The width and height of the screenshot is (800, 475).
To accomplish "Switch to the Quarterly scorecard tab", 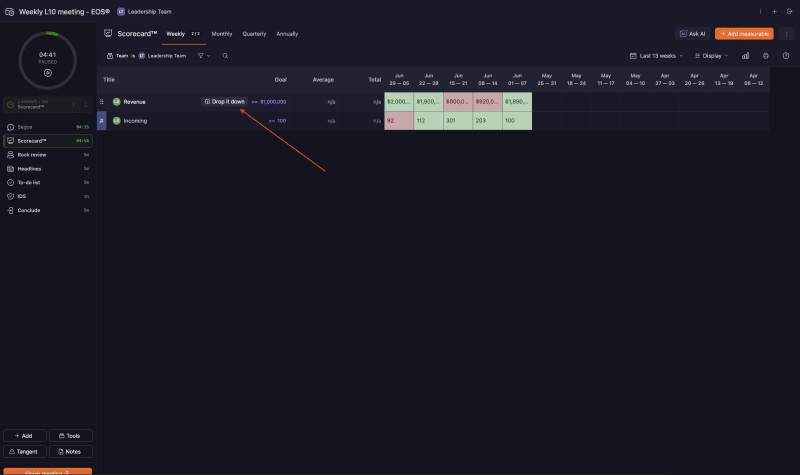I will pos(254,34).
